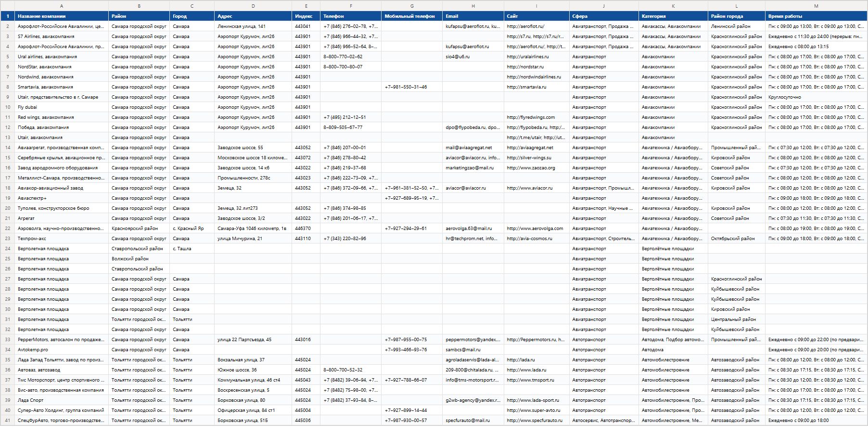This screenshot has height=434, width=868.
Task: Click the company cell 'Авиаспектр+'
Action: [x=62, y=198]
